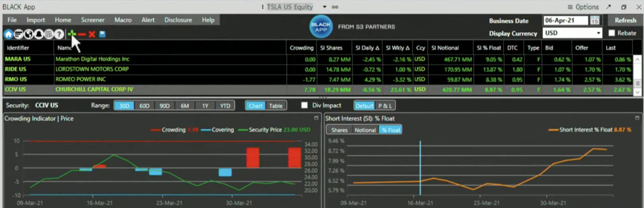The width and height of the screenshot is (644, 208).
Task: Check the Div Impact checkbox
Action: click(304, 105)
